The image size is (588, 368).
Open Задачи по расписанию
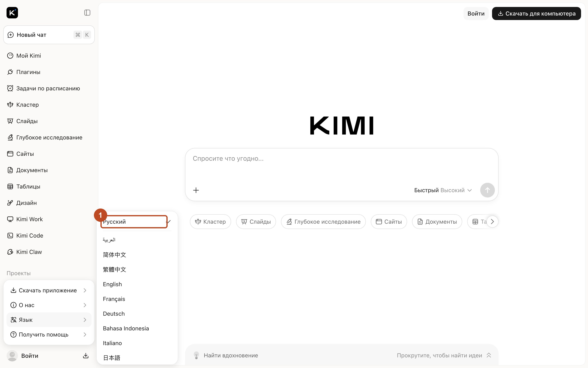[x=49, y=88]
